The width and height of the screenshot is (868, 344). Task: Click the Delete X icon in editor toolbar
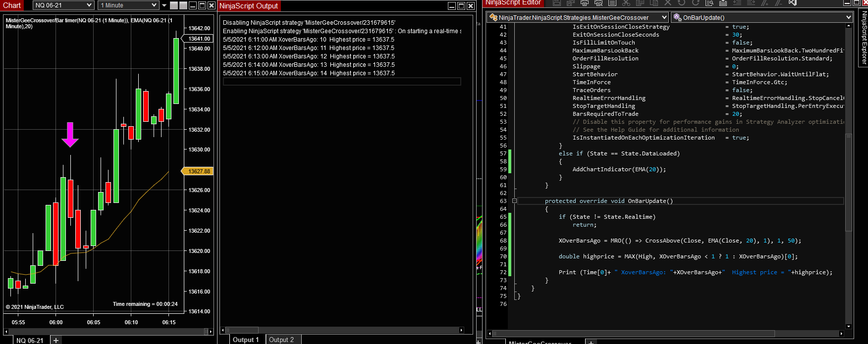(x=668, y=2)
